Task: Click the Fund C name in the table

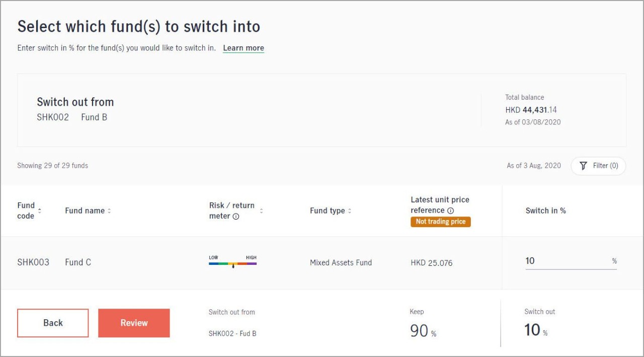Action: [78, 262]
